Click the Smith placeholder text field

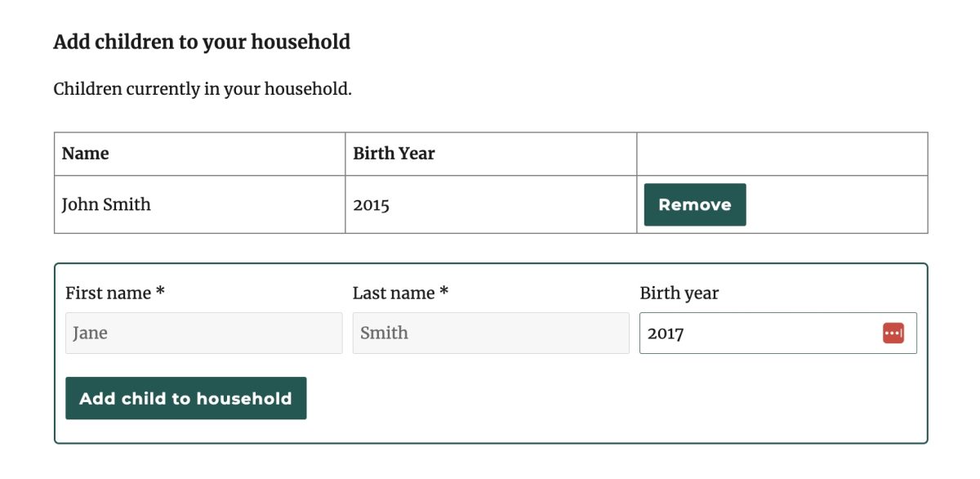tap(491, 333)
